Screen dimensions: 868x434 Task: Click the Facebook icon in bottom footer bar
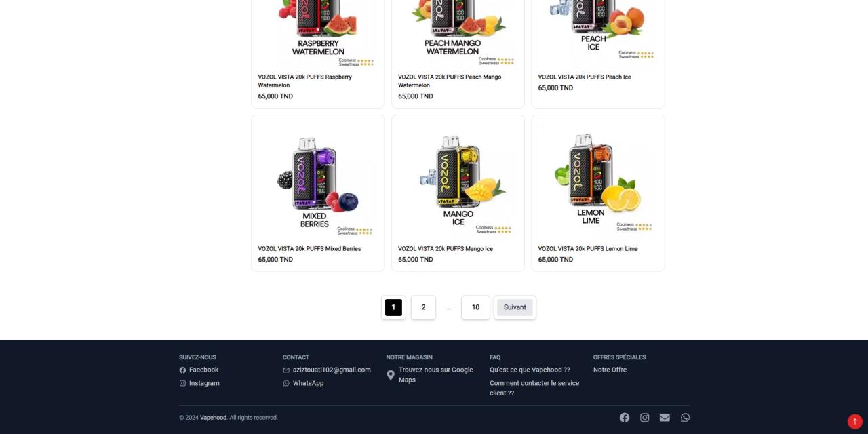tap(625, 418)
